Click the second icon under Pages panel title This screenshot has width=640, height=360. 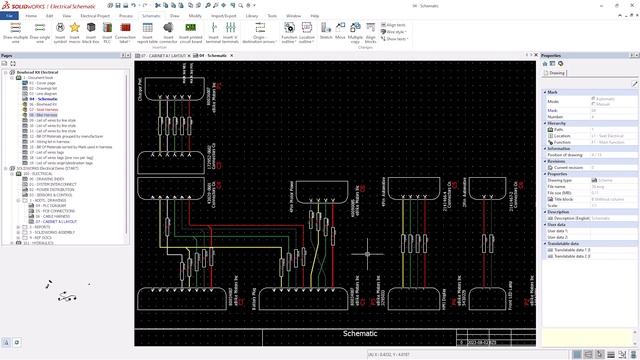click(x=13, y=64)
